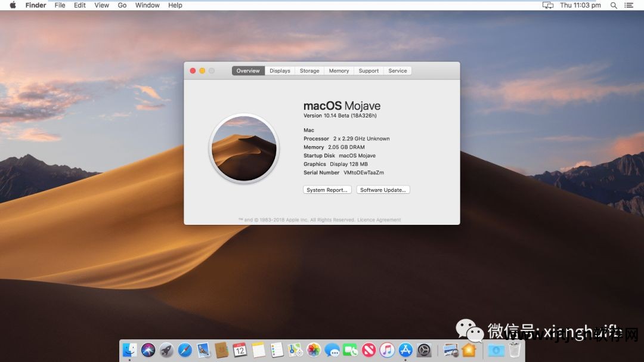
Task: Open the News app icon
Action: click(x=369, y=350)
